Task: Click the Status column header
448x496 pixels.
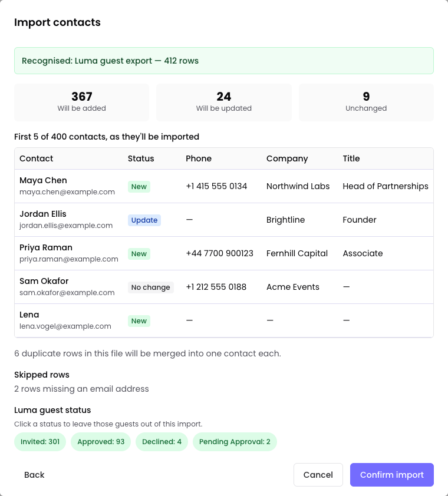Action: tap(141, 158)
